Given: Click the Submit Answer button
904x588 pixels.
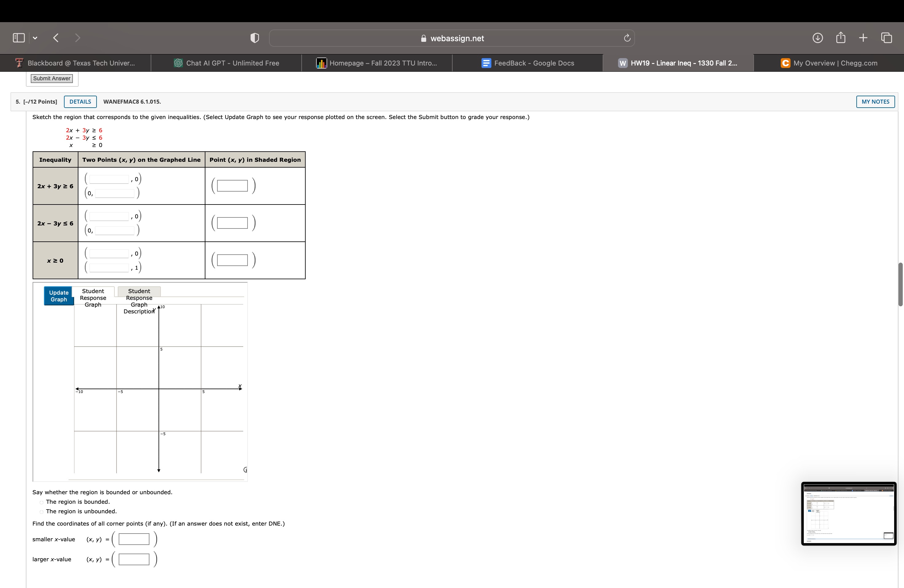Looking at the screenshot, I should (x=51, y=78).
